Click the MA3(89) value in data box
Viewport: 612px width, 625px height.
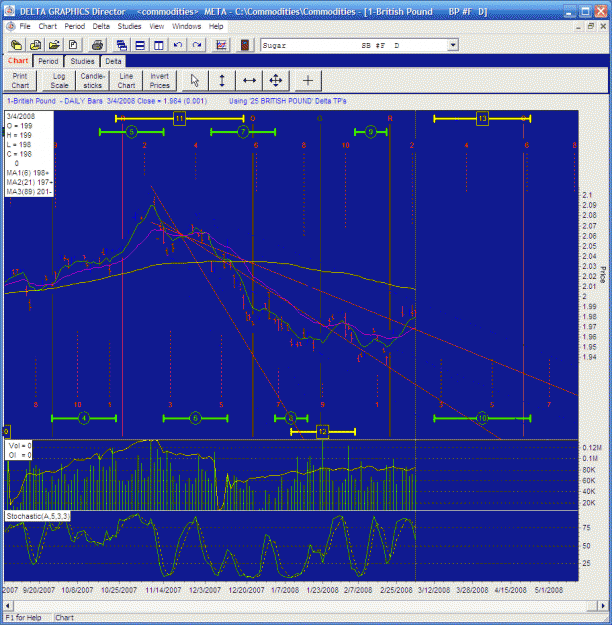[29, 192]
